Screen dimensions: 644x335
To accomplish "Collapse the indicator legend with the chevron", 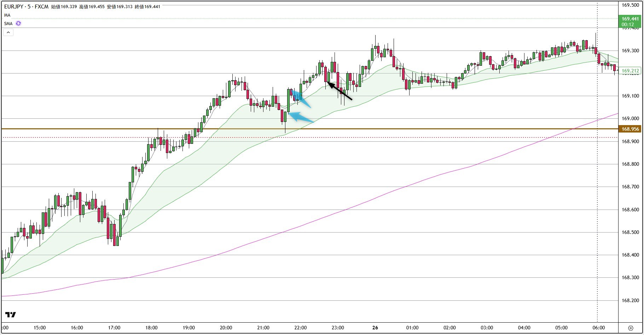I will pyautogui.click(x=8, y=33).
